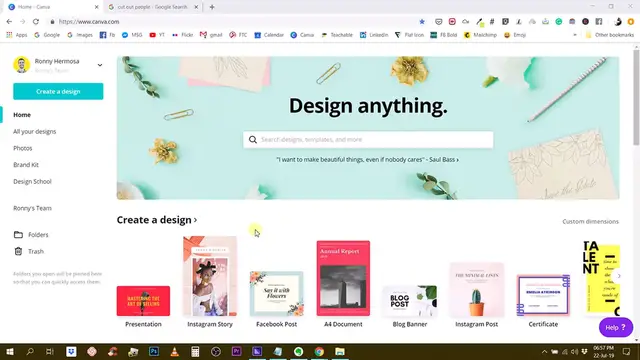Screen dimensions: 640x360
Task: Reload the page with refresh icon
Action: click(x=36, y=22)
